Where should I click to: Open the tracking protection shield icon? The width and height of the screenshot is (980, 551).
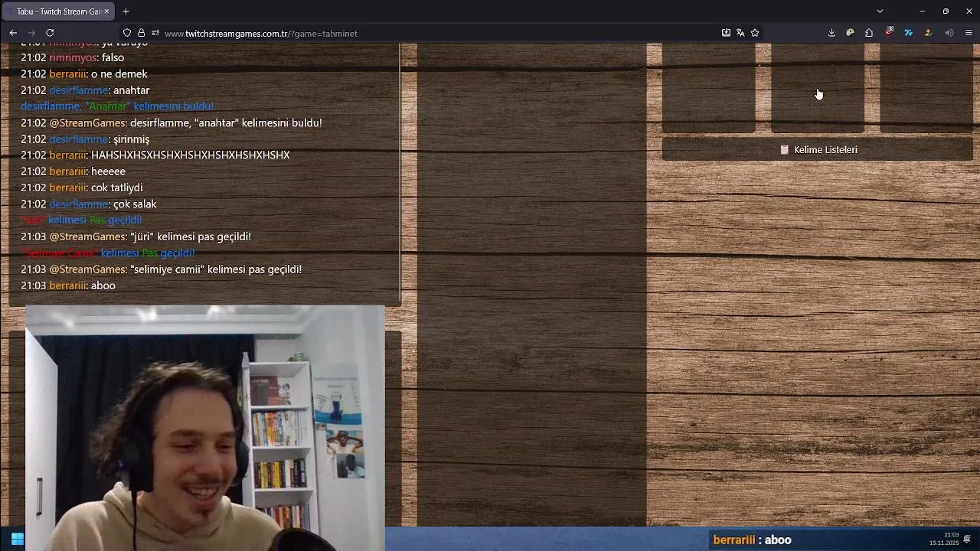click(127, 33)
